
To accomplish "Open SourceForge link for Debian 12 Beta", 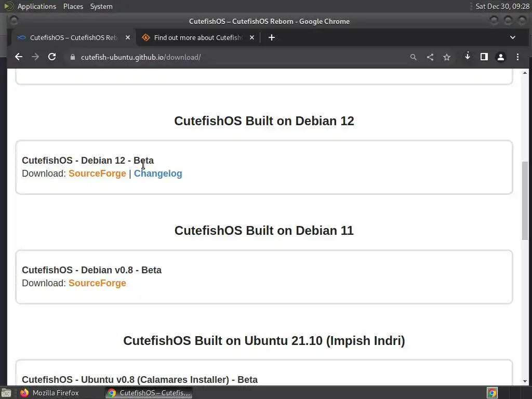I will click(x=97, y=174).
